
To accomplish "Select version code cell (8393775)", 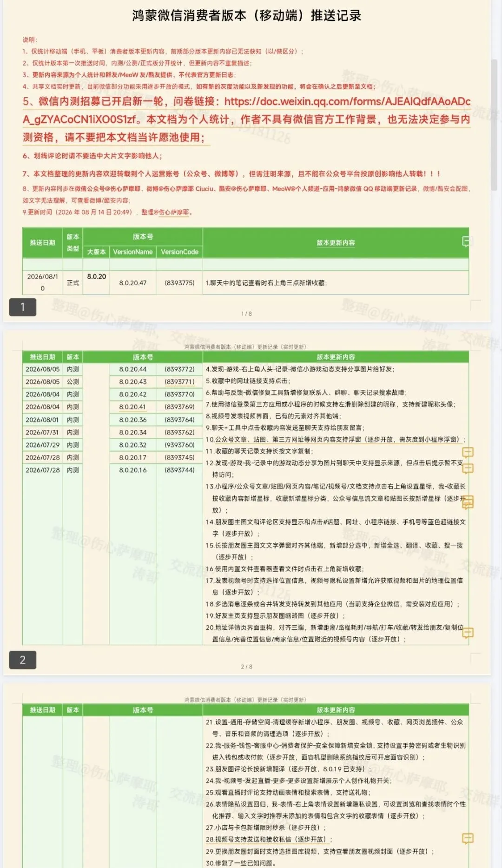I will tap(179, 282).
